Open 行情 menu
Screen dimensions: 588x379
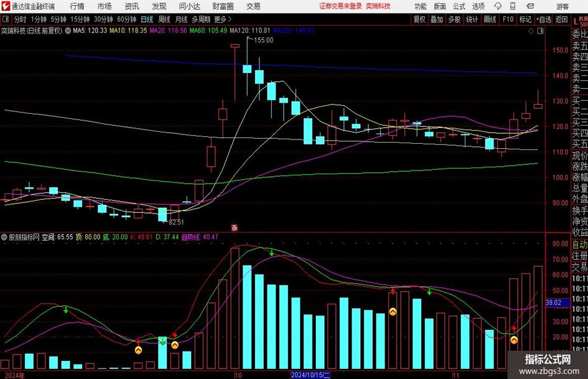tap(77, 6)
